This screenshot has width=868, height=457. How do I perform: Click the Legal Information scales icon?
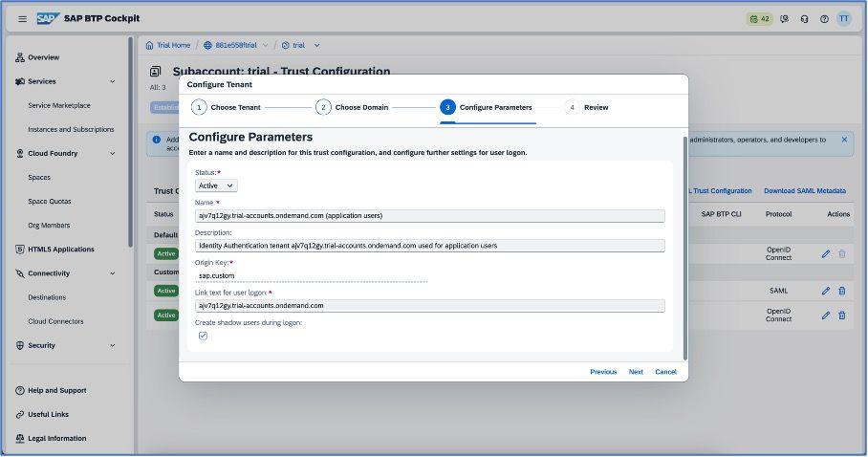click(20, 438)
